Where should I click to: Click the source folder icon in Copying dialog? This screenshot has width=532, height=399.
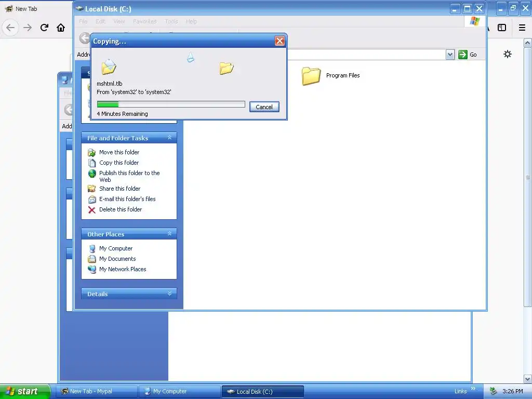109,66
